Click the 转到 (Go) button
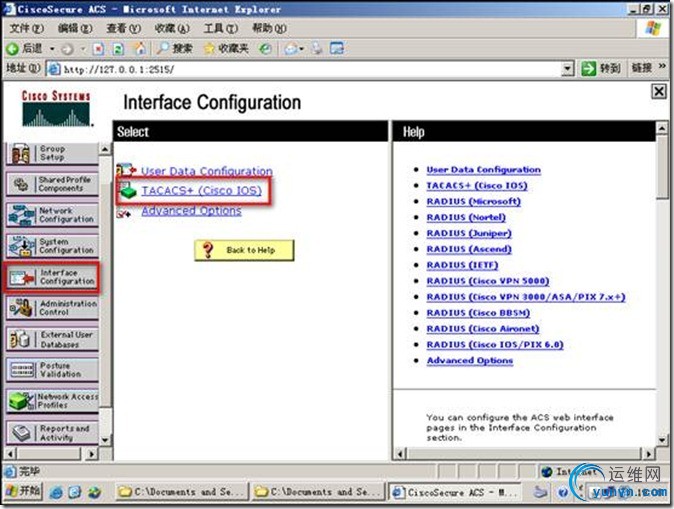The image size is (674, 509). [x=600, y=68]
